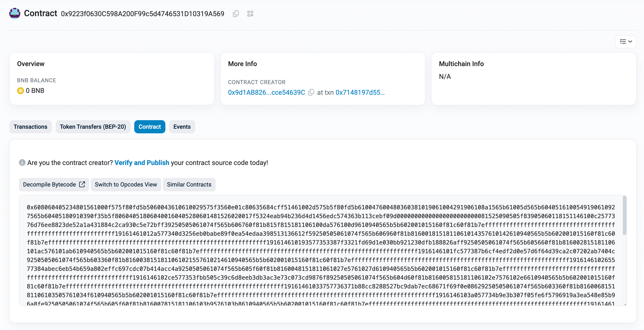The width and height of the screenshot is (644, 330).
Task: Click the BNB coin icon
Action: pos(20,91)
